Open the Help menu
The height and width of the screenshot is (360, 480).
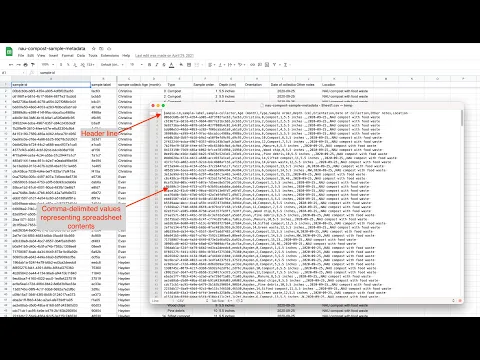pyautogui.click(x=126, y=56)
